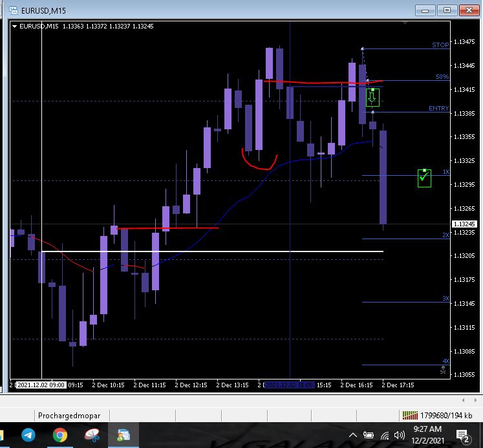Open the volume speaker tray icon
The image size is (483, 448).
point(400,435)
